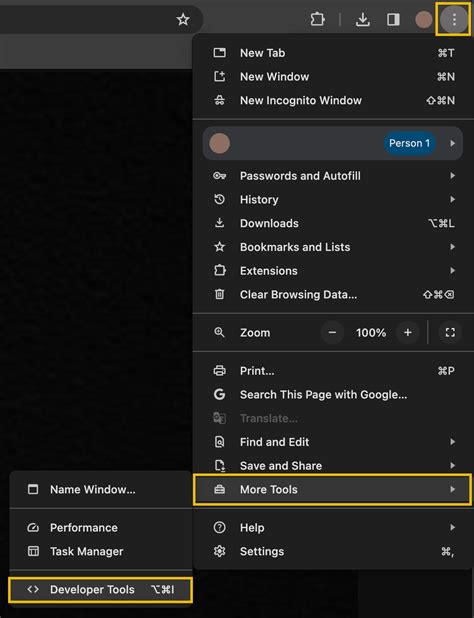Image resolution: width=474 pixels, height=618 pixels.
Task: Click the magnifier icon beside Zoom
Action: click(219, 332)
